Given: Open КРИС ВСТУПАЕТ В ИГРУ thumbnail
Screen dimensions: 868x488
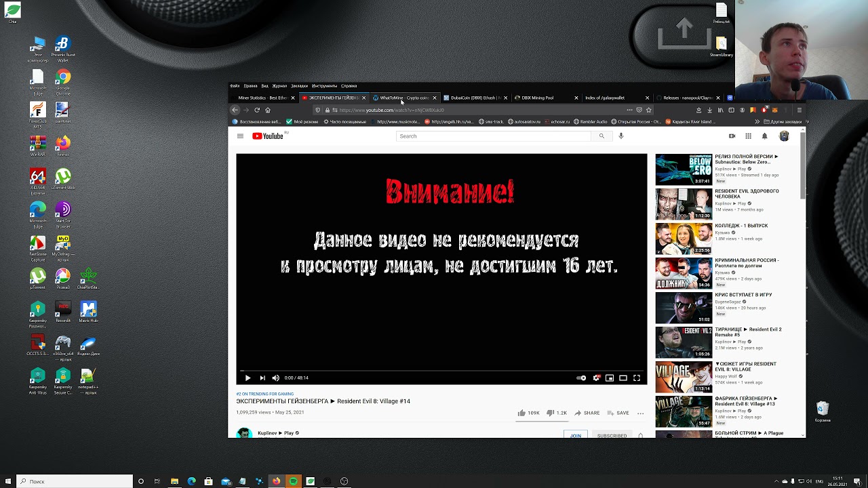Looking at the screenshot, I should [684, 308].
